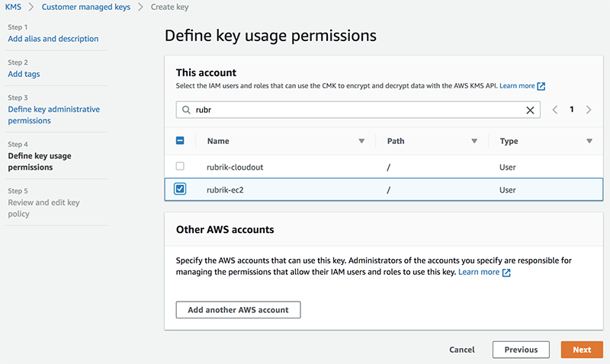The image size is (610, 364).
Task: Sort by Path column arrow
Action: coord(474,141)
